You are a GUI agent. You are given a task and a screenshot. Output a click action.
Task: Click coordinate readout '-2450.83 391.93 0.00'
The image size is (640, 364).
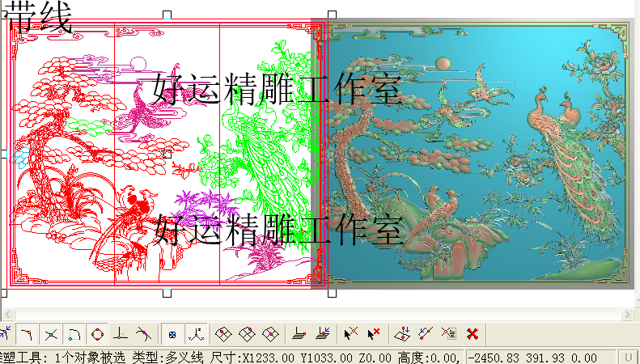532,358
